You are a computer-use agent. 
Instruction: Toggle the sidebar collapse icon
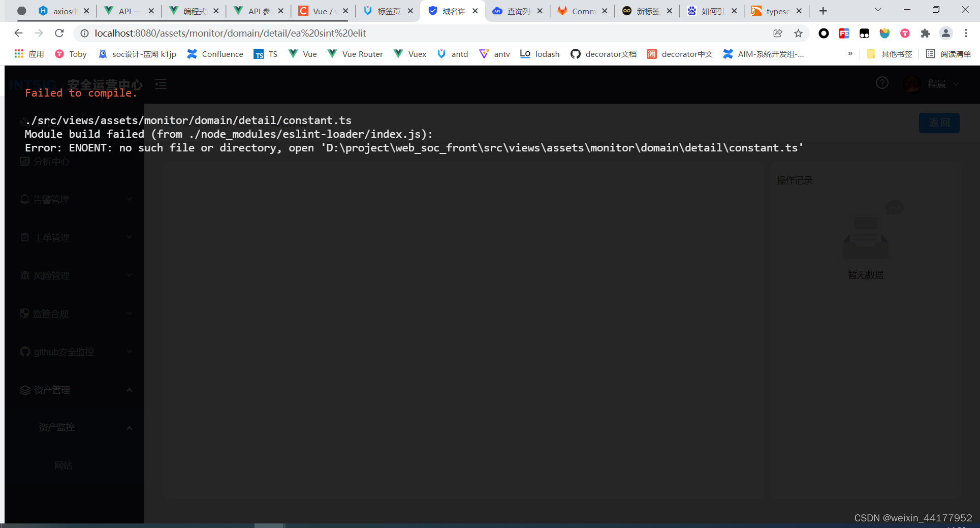pyautogui.click(x=161, y=84)
